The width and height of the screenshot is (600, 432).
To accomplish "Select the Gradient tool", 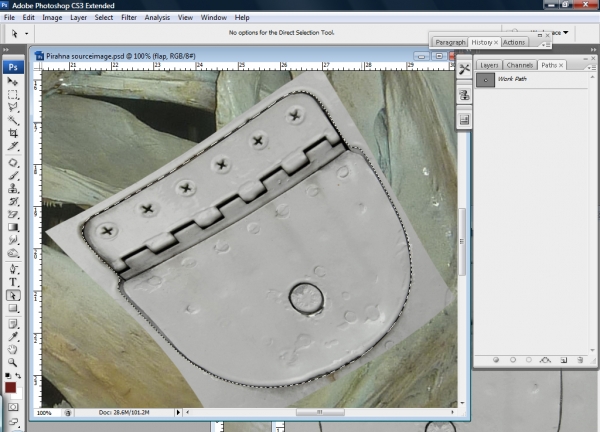I will [13, 227].
